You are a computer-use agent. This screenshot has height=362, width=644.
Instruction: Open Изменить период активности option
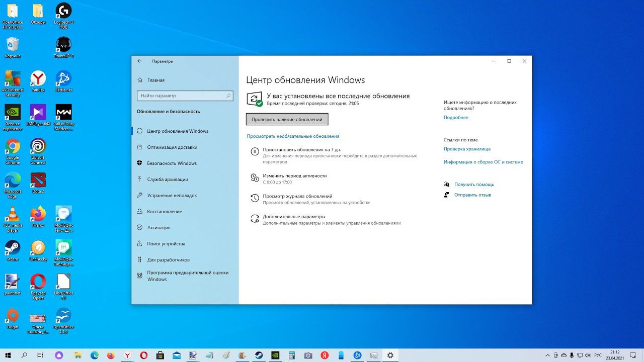(295, 176)
